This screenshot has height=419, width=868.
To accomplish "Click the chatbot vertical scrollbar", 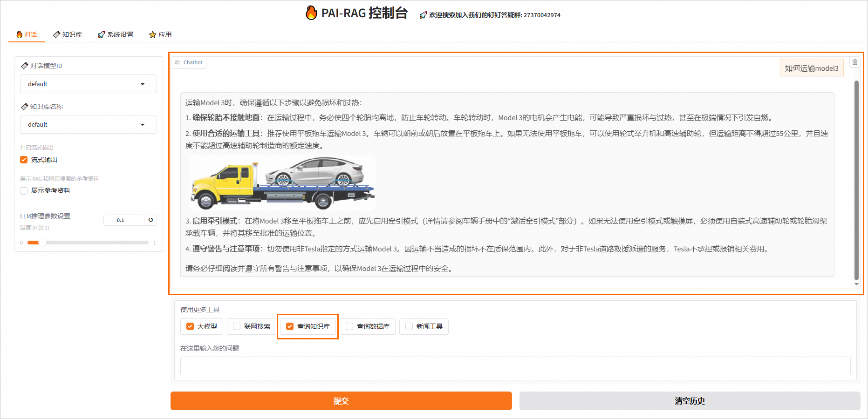I will 856,180.
